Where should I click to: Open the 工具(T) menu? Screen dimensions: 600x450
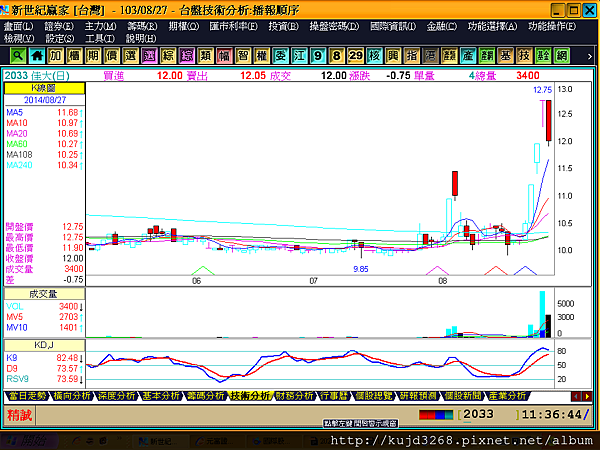pos(100,38)
